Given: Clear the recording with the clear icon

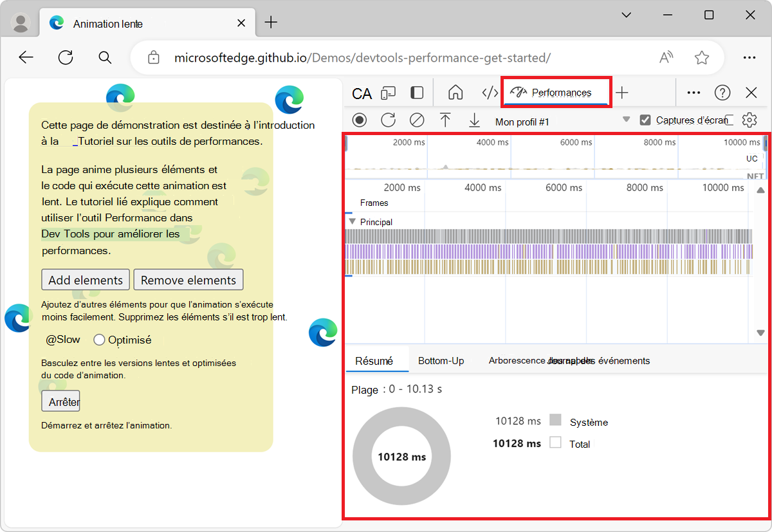Looking at the screenshot, I should [417, 120].
